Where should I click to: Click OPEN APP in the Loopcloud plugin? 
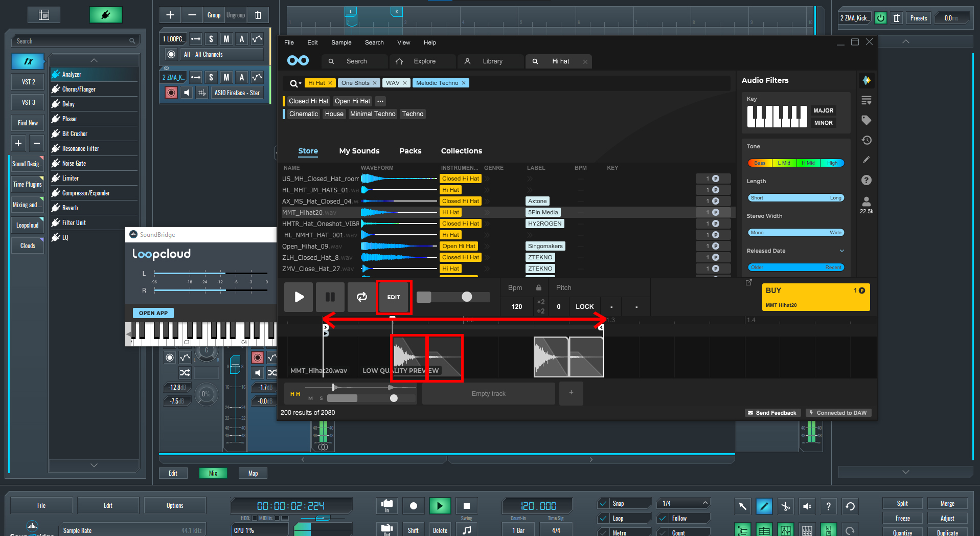[153, 313]
